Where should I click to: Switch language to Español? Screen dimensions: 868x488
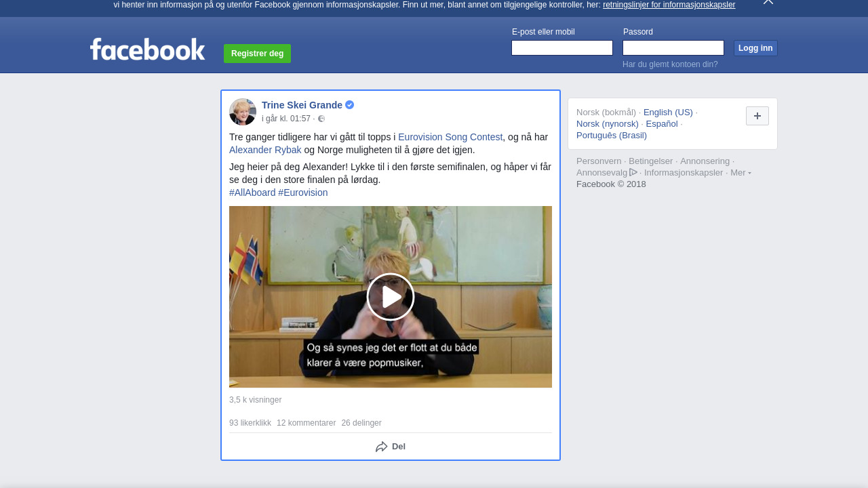point(662,124)
